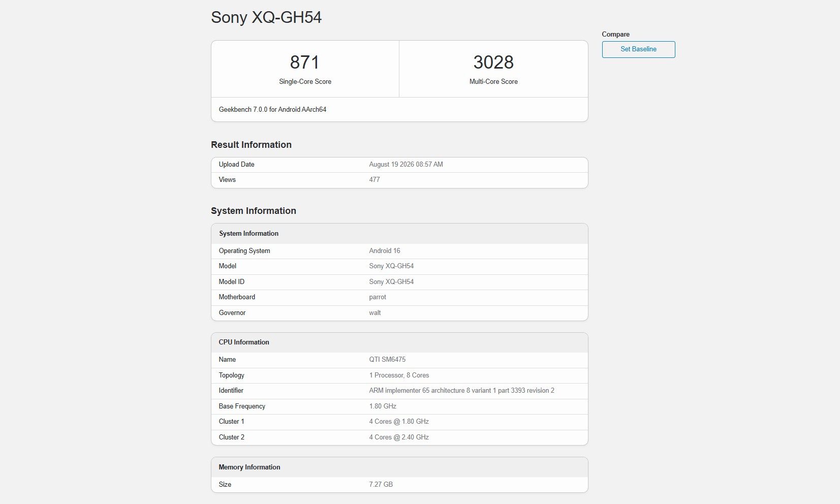Select the Sony XQ-GH54 page title
This screenshot has width=840, height=504.
(x=266, y=17)
